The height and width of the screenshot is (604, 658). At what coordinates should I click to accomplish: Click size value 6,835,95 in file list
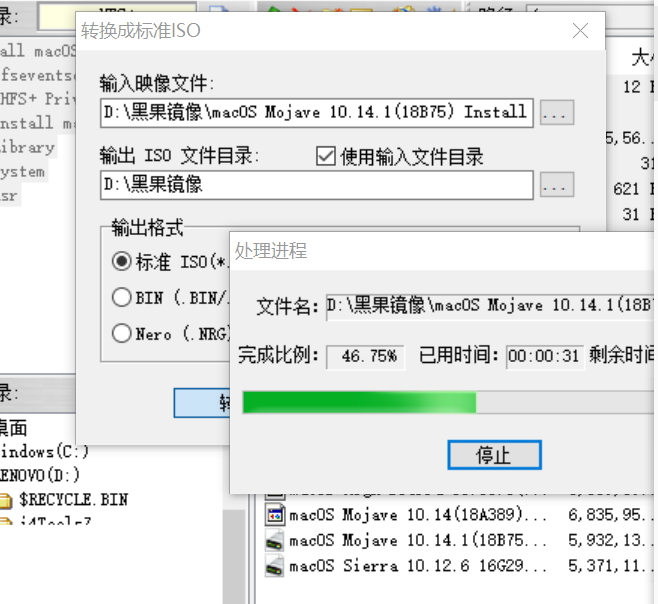point(609,515)
